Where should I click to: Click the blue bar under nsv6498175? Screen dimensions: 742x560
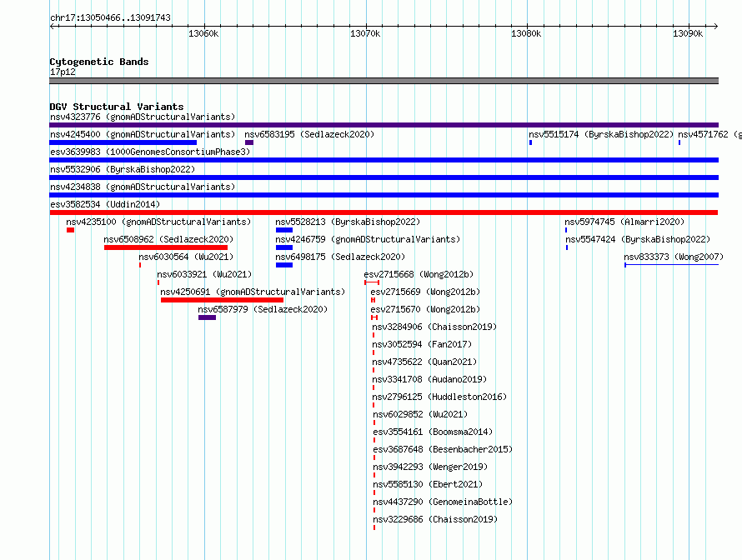point(284,265)
